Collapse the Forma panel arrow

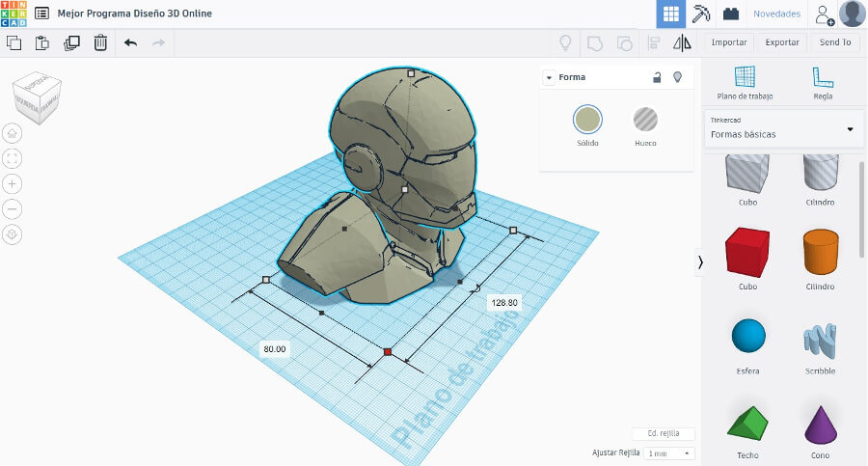pos(549,77)
